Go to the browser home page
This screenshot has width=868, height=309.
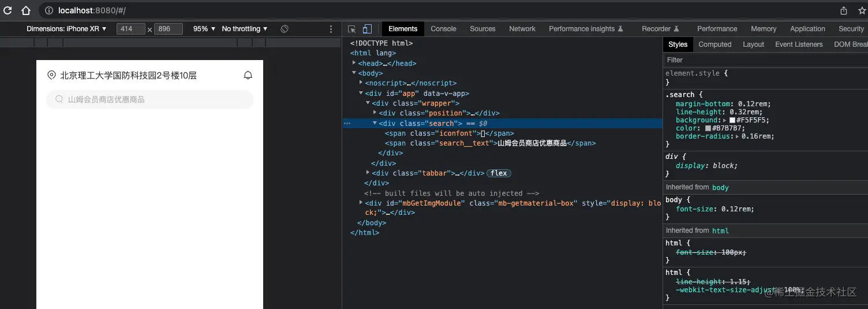pos(25,10)
